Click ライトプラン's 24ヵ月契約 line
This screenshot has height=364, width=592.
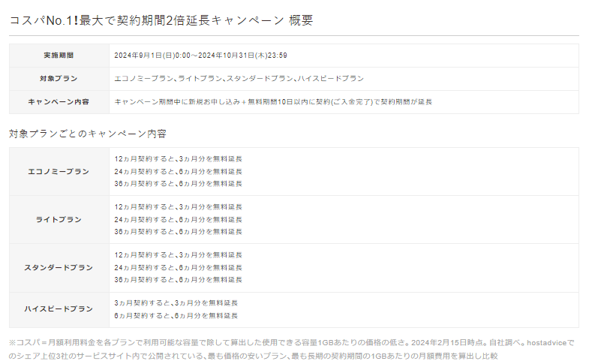click(178, 219)
